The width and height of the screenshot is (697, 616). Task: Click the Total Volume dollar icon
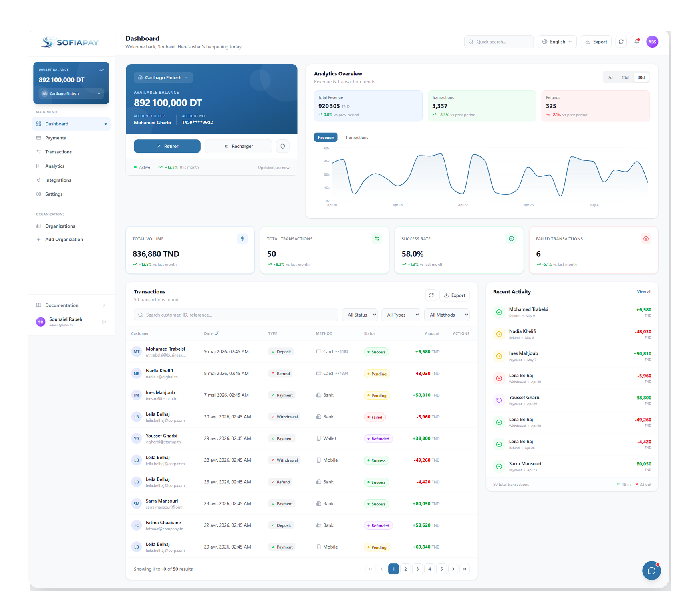[x=242, y=239]
